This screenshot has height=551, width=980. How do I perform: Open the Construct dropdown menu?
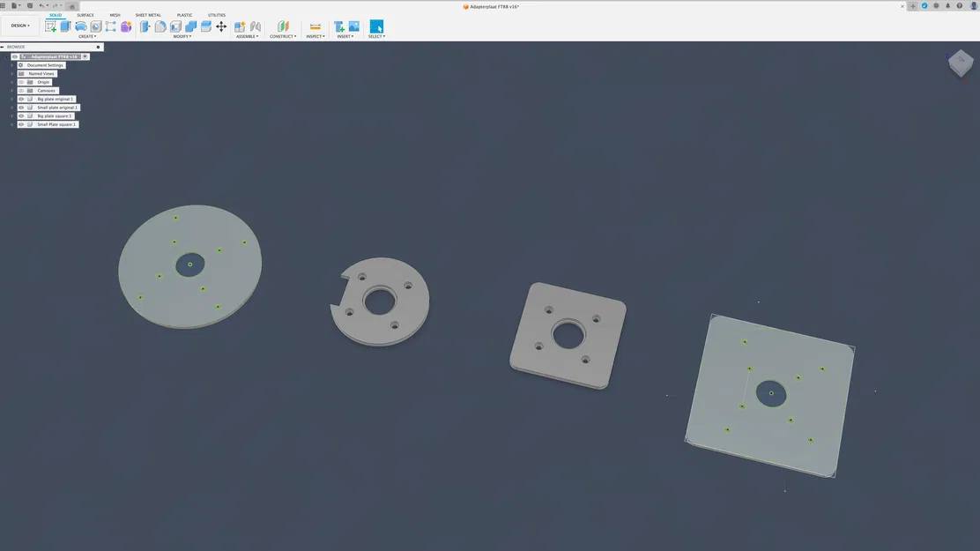(x=283, y=36)
